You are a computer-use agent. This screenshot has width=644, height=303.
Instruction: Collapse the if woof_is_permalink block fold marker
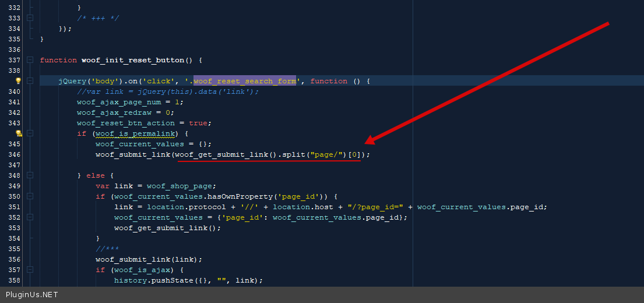(30, 133)
